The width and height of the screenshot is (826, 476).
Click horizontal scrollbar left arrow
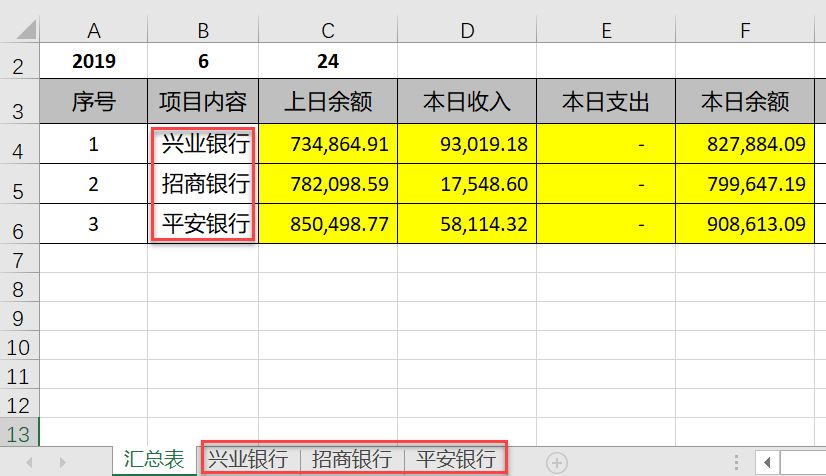(x=767, y=463)
